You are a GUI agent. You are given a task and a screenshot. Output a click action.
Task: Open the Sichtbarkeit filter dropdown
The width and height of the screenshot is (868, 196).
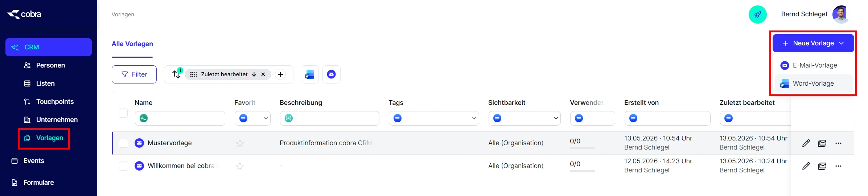(524, 118)
